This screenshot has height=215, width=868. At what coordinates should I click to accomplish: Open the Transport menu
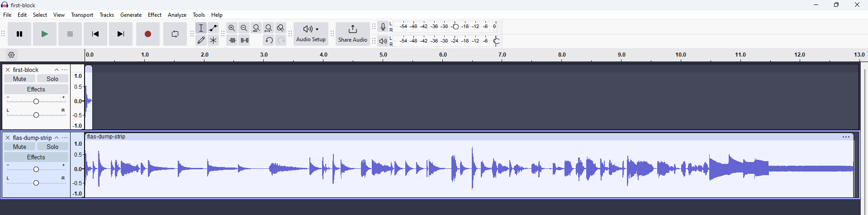point(82,15)
